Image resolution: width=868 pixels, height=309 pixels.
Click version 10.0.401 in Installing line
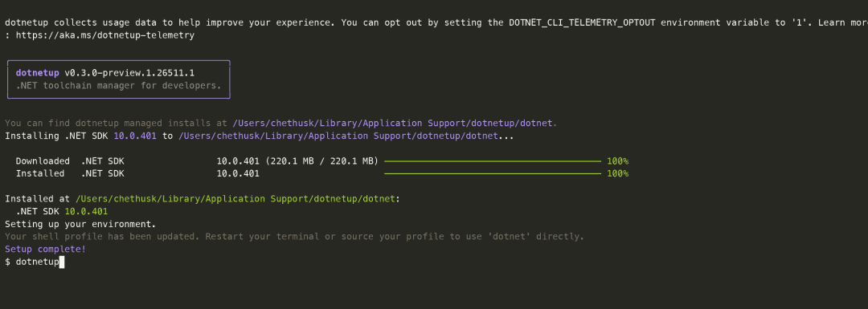click(135, 136)
